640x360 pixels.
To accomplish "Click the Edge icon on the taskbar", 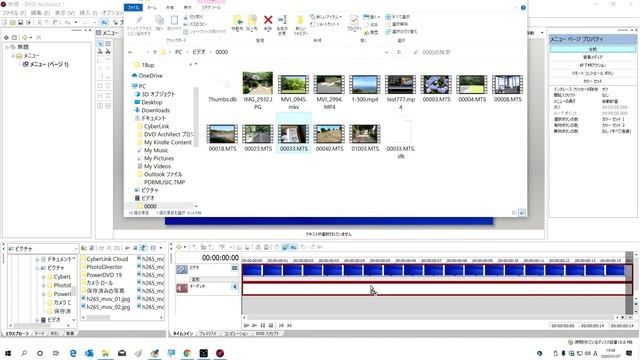I will [73, 353].
